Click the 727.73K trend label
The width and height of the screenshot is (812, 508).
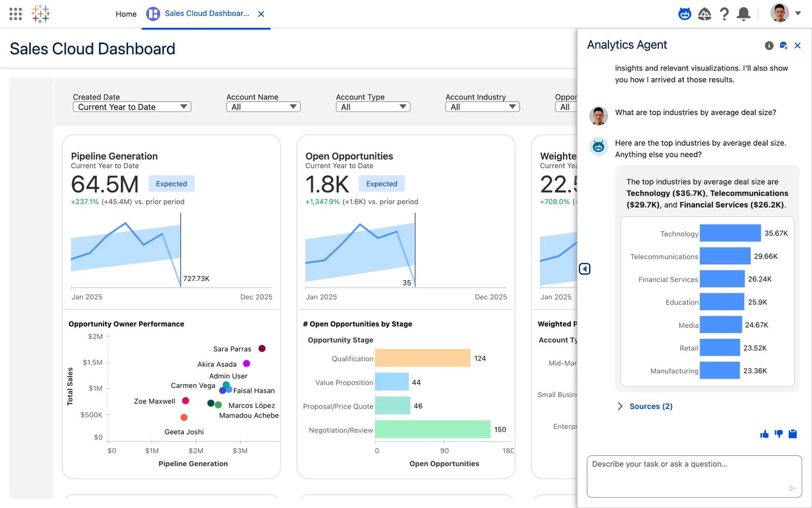(x=196, y=278)
